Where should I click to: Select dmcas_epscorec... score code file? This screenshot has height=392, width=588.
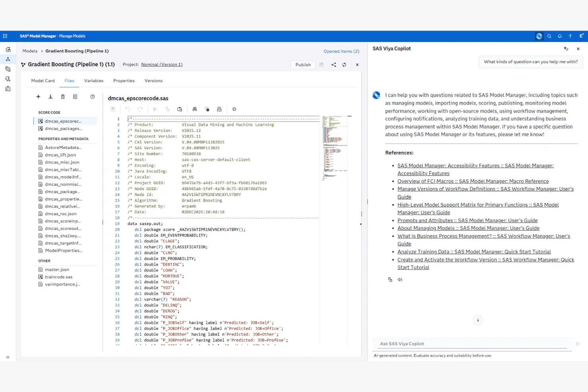click(x=66, y=121)
